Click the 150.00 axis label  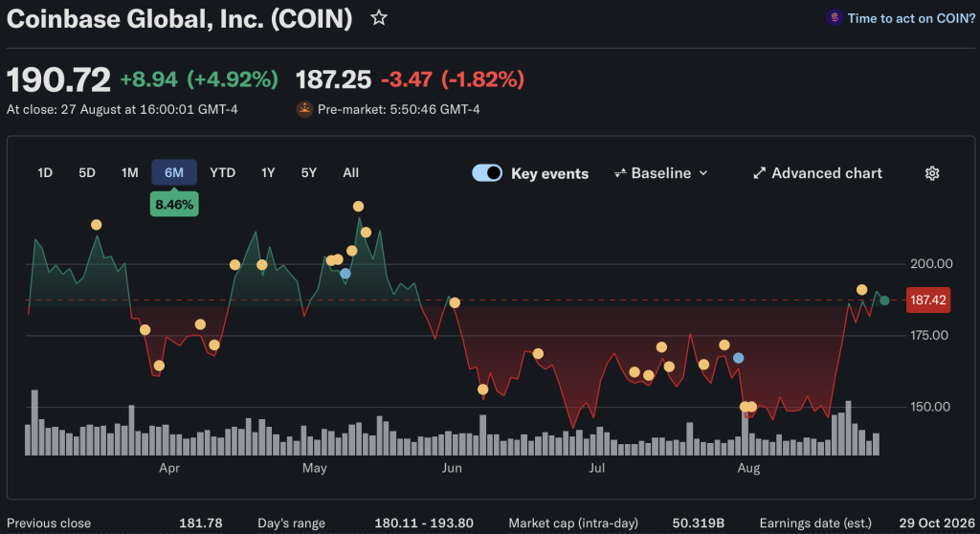coord(930,407)
